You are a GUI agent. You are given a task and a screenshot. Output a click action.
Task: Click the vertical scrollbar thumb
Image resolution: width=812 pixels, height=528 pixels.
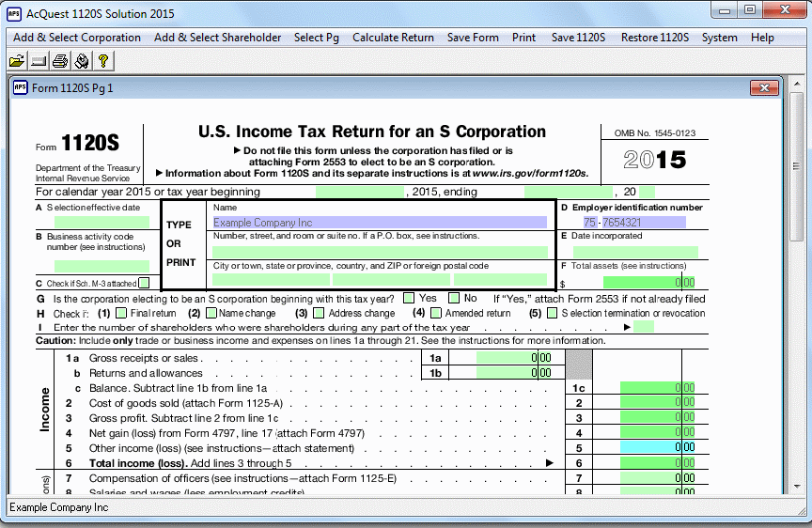[797, 166]
